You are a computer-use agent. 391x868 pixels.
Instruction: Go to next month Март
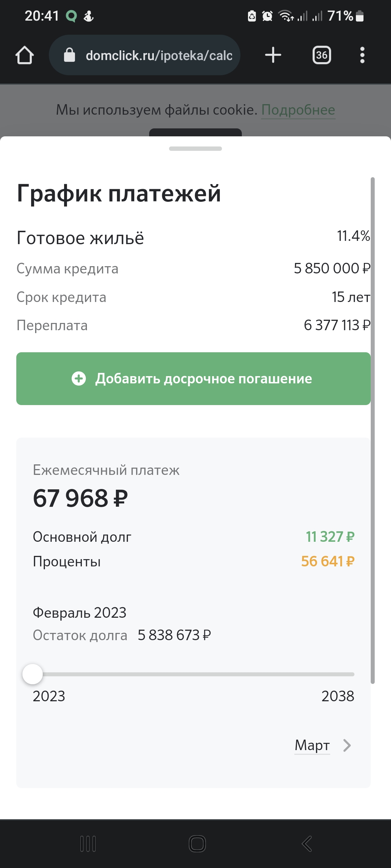pyautogui.click(x=312, y=745)
